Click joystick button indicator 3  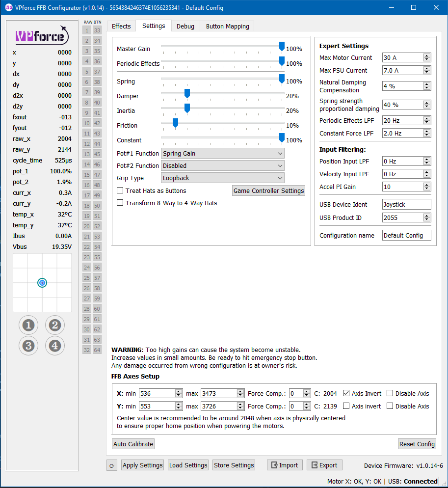pyautogui.click(x=28, y=346)
